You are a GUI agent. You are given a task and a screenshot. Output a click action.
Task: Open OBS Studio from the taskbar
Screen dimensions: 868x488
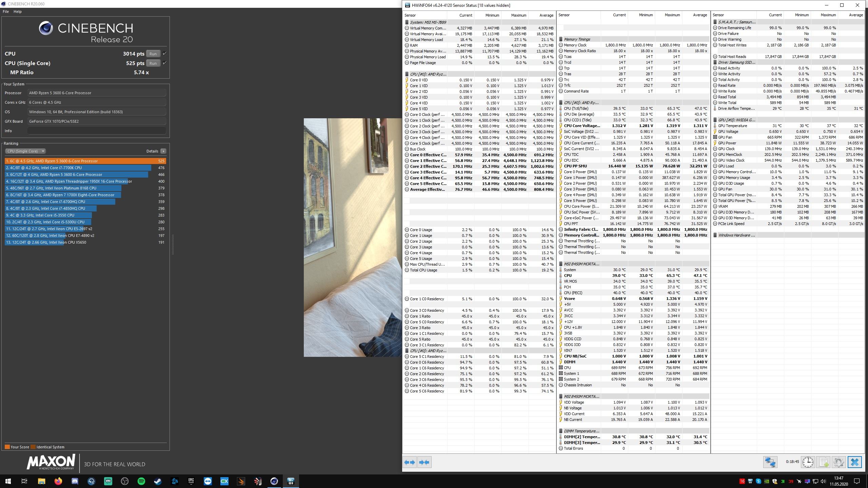(x=124, y=481)
